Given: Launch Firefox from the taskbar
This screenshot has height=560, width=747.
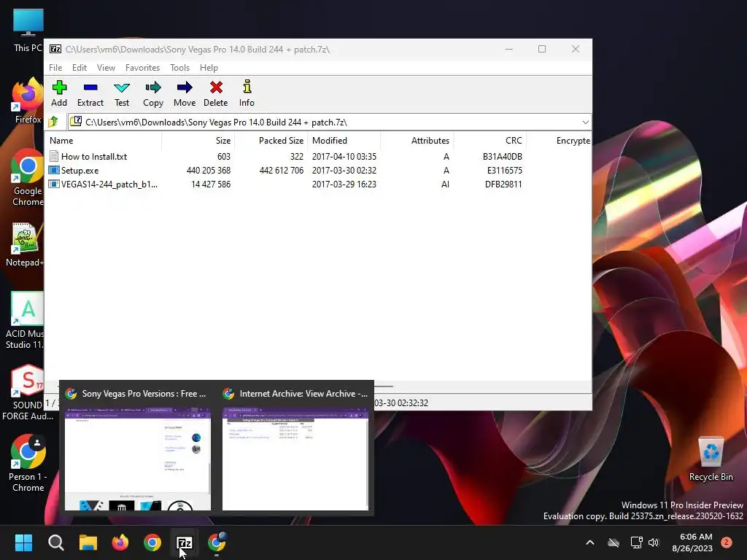Looking at the screenshot, I should click(120, 542).
